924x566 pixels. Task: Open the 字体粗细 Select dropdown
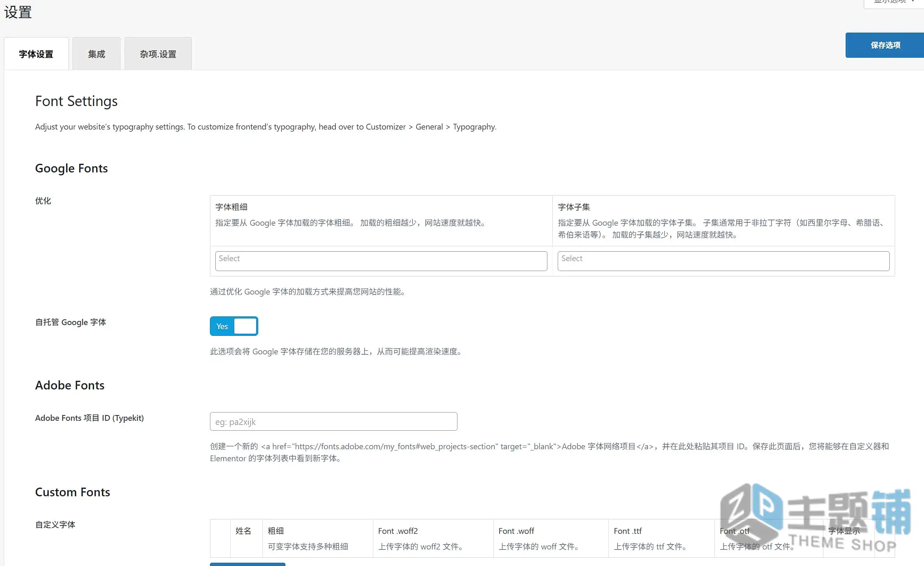[381, 261]
